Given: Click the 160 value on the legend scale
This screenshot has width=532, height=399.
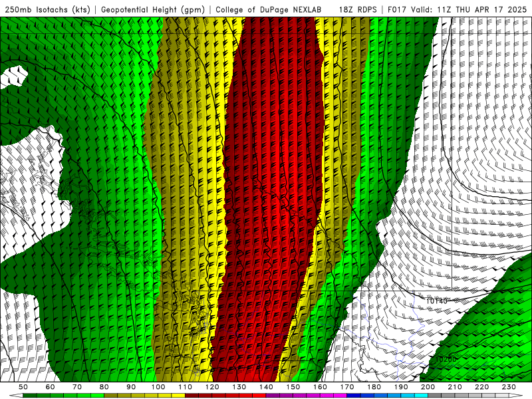Looking at the screenshot, I should (320, 387).
